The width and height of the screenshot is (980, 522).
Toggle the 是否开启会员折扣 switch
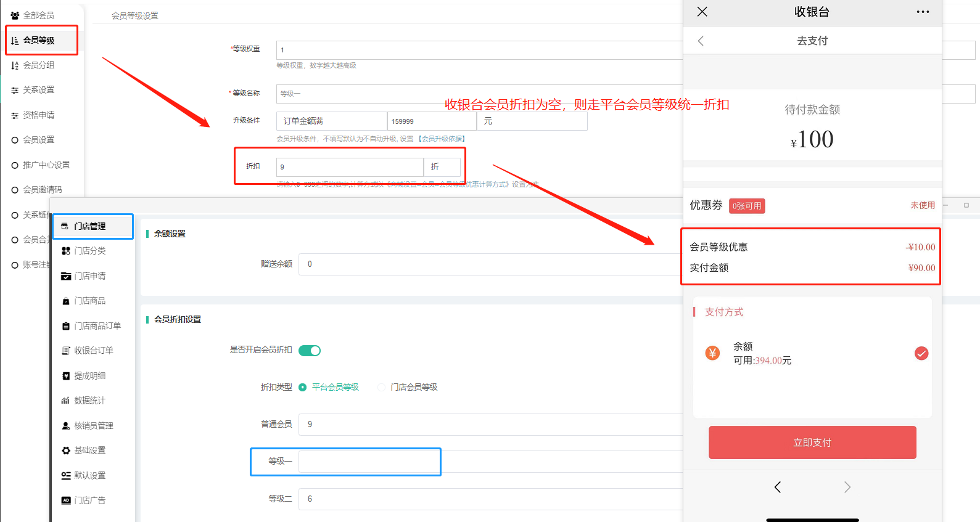310,351
